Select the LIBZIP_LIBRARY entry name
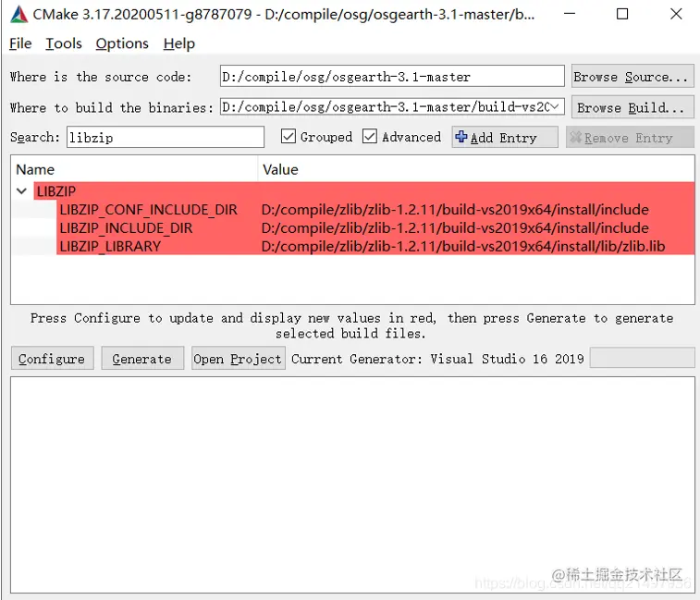 (110, 246)
